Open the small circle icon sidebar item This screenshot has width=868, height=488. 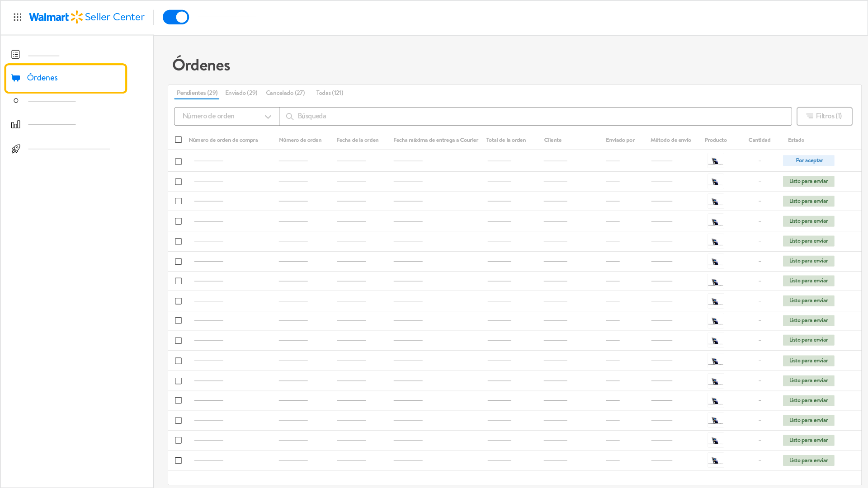(x=16, y=101)
